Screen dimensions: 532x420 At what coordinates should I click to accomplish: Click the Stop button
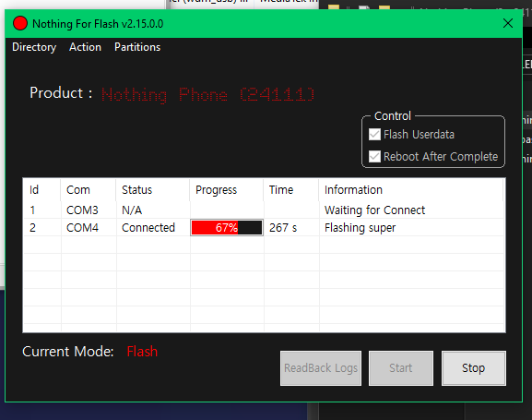(474, 368)
